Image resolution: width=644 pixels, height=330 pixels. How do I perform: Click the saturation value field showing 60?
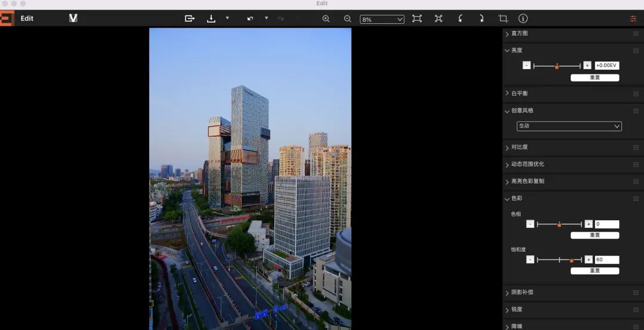click(606, 260)
